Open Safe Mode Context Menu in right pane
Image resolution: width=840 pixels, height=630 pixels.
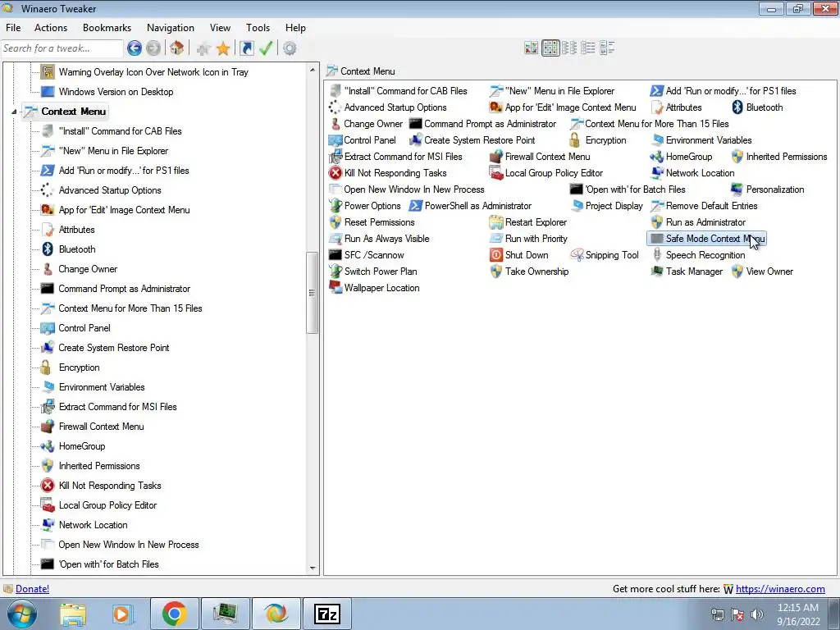[x=706, y=239]
